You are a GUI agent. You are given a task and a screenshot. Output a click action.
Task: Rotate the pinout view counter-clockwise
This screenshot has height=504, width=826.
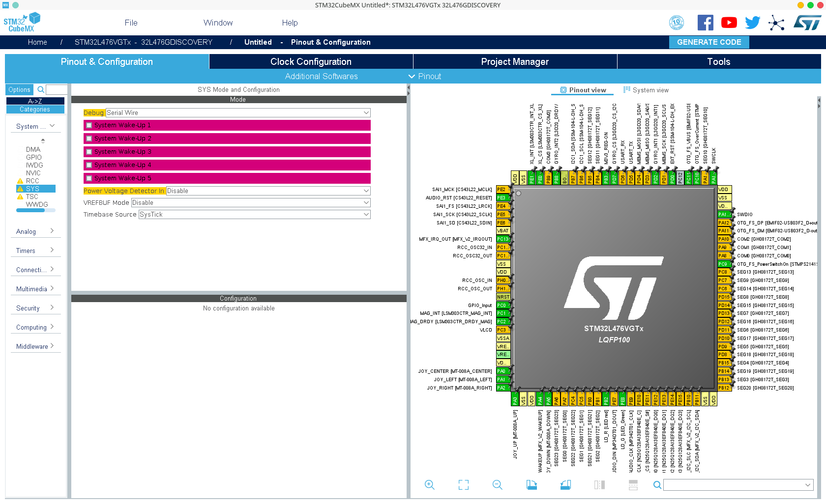tap(565, 485)
